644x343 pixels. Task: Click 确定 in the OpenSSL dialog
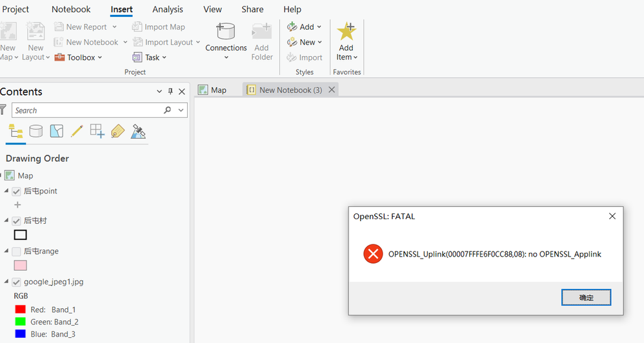click(x=586, y=297)
